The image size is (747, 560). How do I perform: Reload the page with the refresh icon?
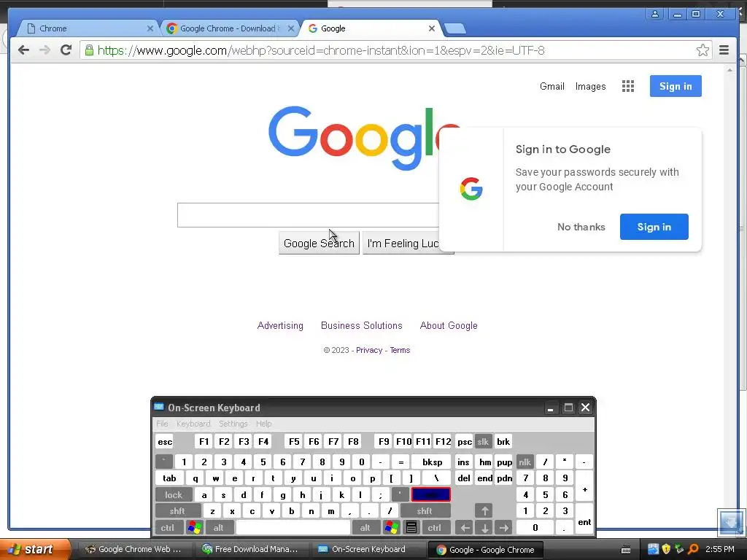tap(66, 50)
